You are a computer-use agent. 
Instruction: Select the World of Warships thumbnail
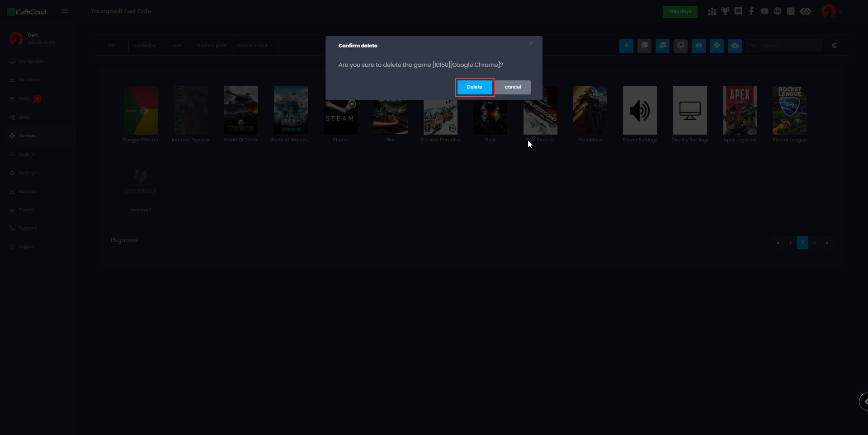(291, 110)
